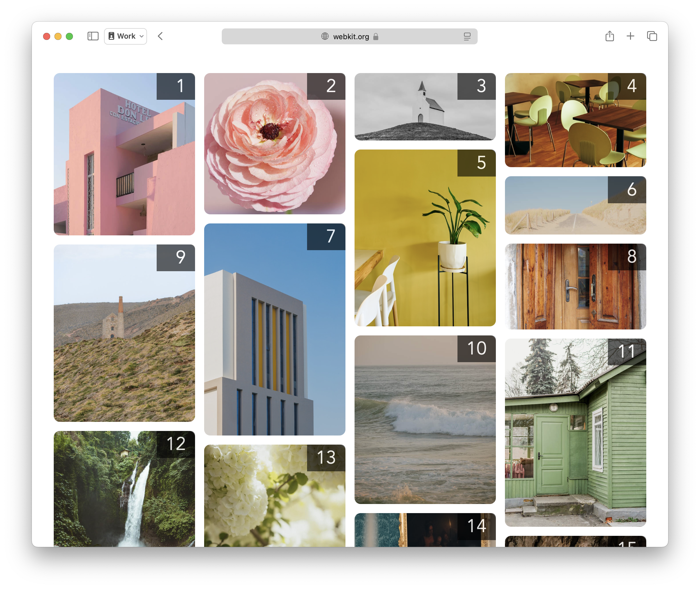The image size is (700, 589).
Task: Open the wooden door photo 8
Action: pyautogui.click(x=575, y=287)
